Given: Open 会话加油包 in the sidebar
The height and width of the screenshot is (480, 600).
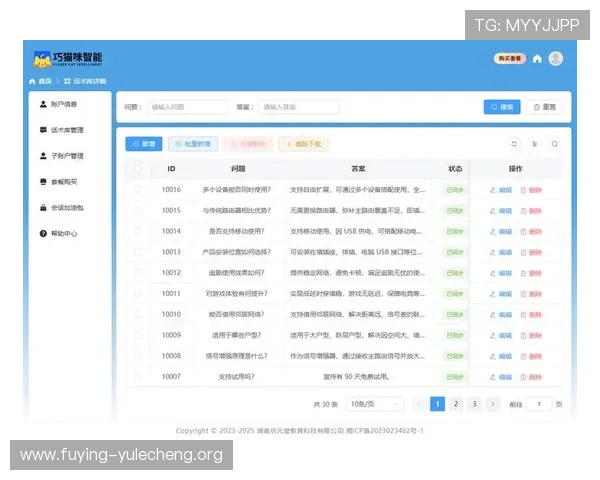Looking at the screenshot, I should (x=62, y=207).
